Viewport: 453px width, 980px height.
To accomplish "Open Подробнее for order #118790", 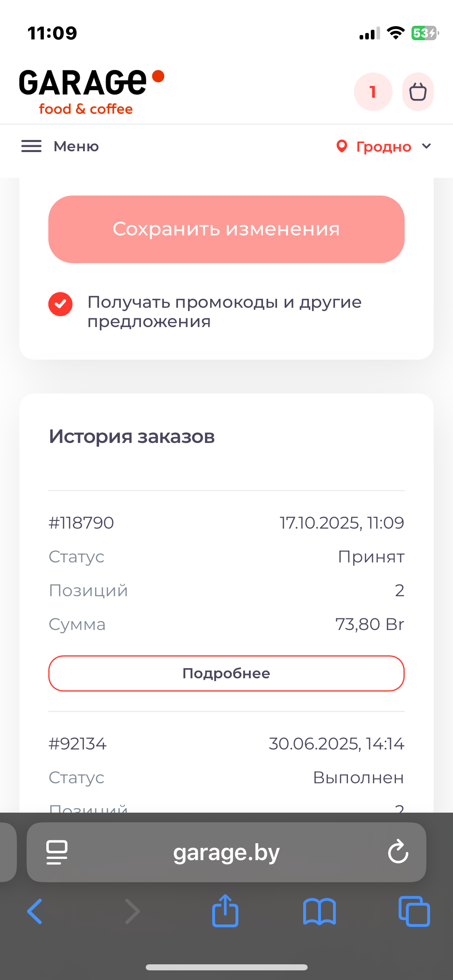I will pyautogui.click(x=226, y=673).
